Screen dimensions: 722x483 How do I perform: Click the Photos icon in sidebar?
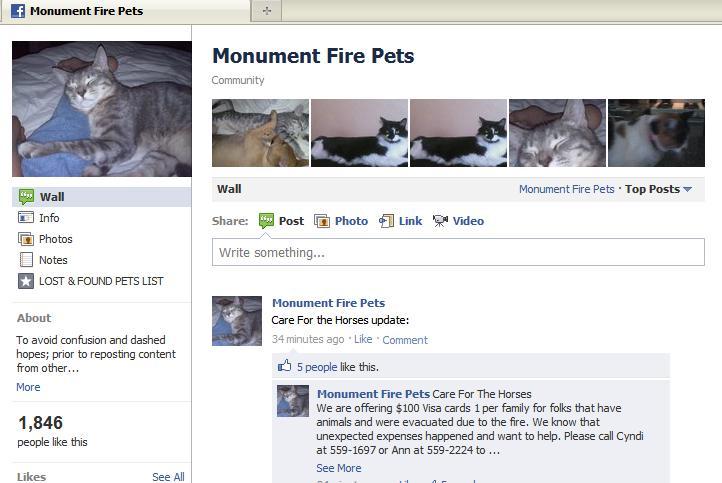click(26, 239)
